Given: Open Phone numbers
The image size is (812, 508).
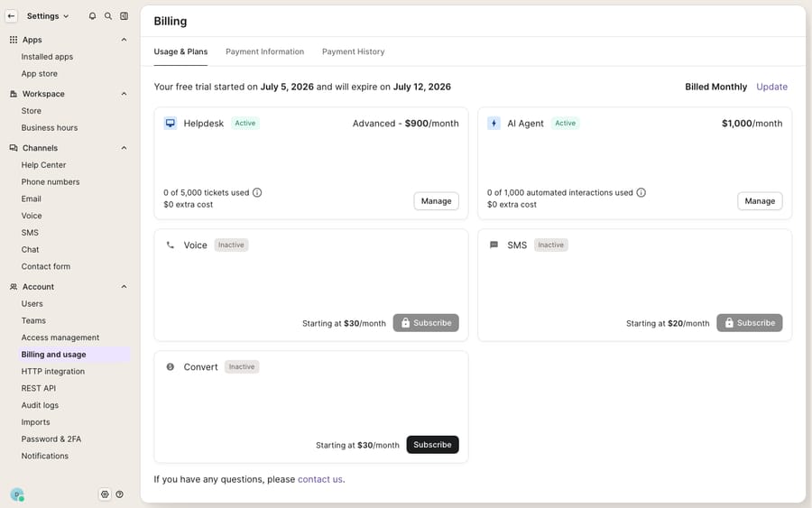Looking at the screenshot, I should 51,182.
